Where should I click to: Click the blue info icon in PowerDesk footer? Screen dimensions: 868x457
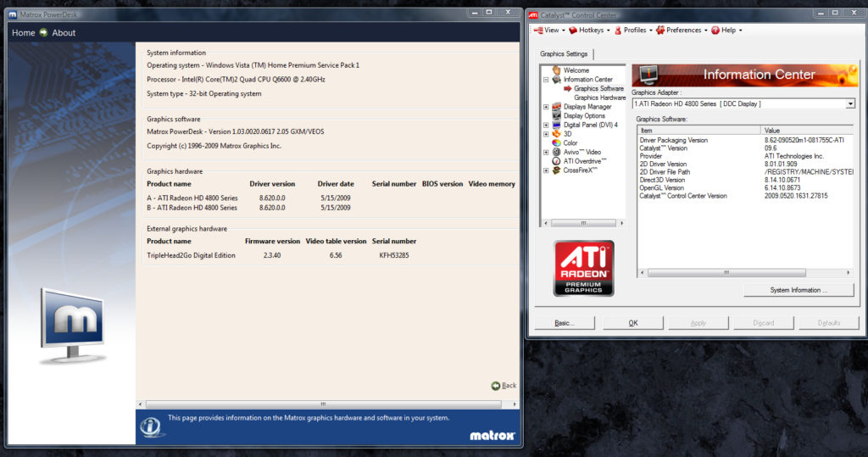[x=151, y=425]
